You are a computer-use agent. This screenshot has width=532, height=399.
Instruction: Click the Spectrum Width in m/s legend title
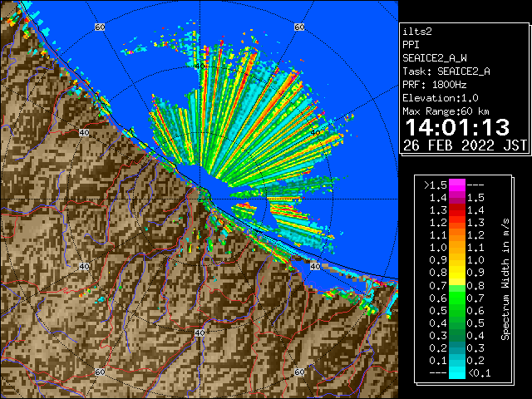pyautogui.click(x=505, y=279)
